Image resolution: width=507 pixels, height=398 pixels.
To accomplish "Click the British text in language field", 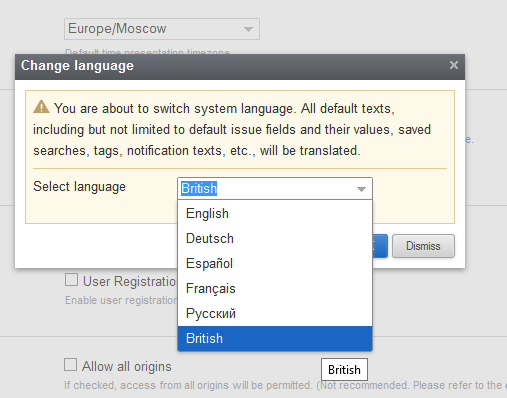I will point(199,188).
